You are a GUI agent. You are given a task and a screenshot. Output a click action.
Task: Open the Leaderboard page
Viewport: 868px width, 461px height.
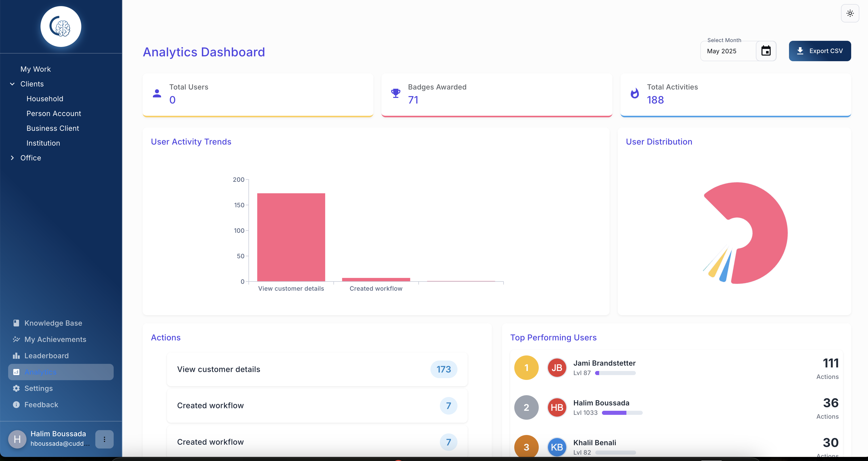(46, 356)
